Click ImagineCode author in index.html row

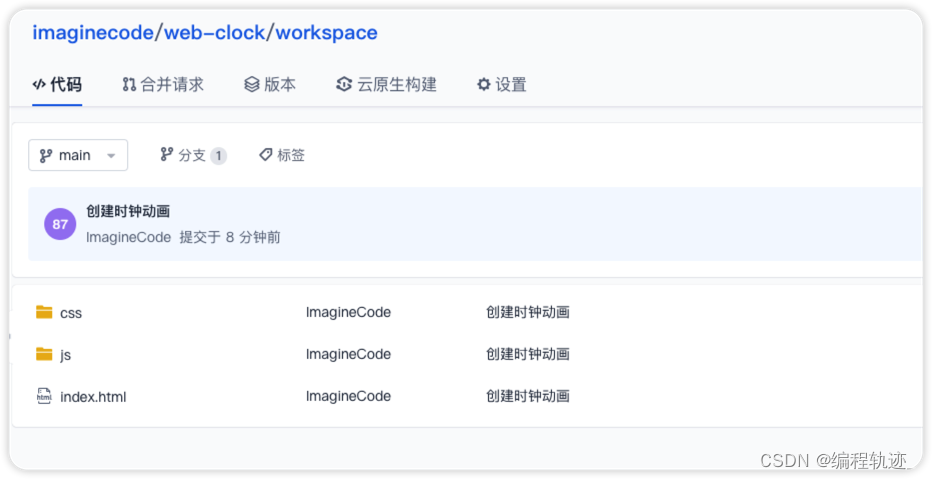(x=348, y=396)
